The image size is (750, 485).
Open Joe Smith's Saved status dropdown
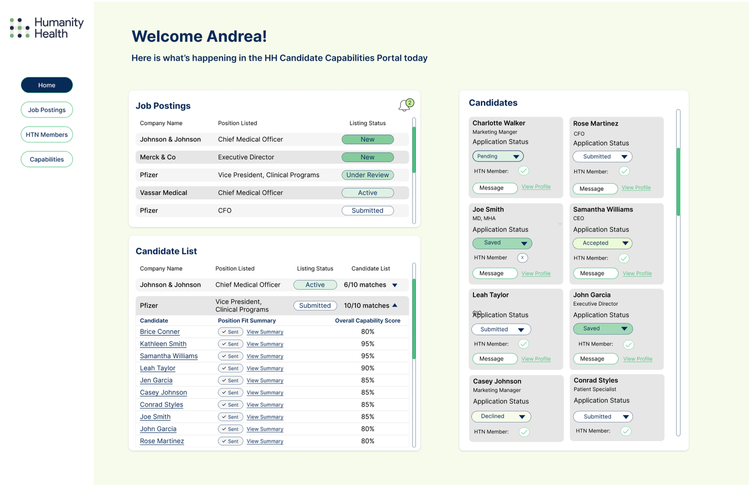pyautogui.click(x=502, y=243)
